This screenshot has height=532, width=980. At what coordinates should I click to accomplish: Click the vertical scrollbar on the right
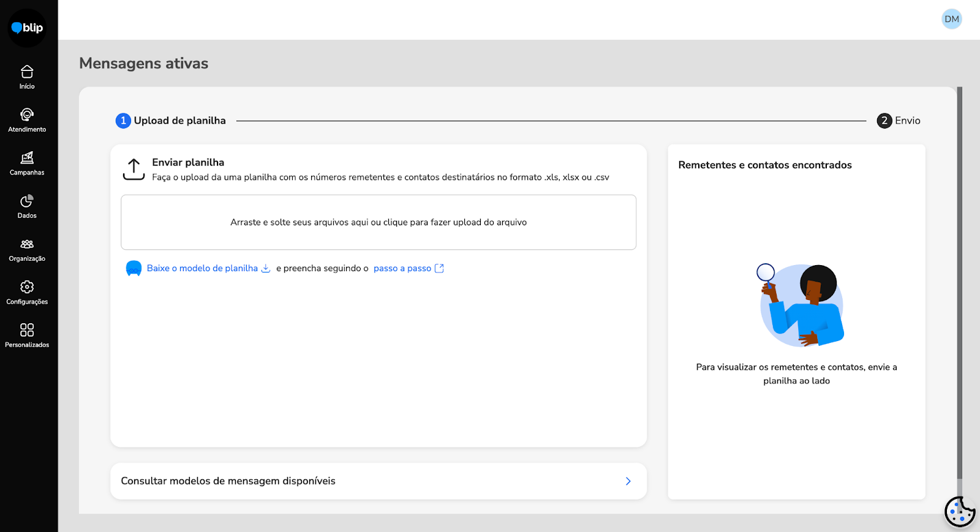(960, 282)
